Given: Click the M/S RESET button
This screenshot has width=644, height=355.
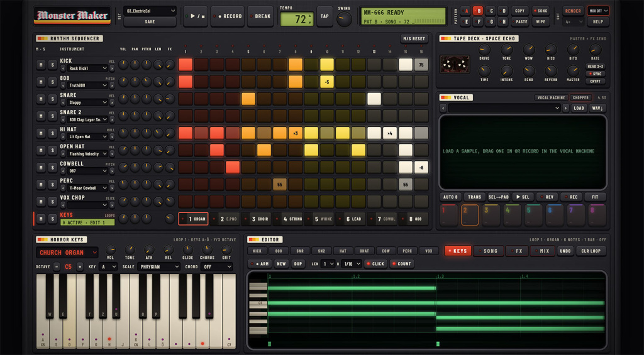Looking at the screenshot, I should pyautogui.click(x=414, y=38).
